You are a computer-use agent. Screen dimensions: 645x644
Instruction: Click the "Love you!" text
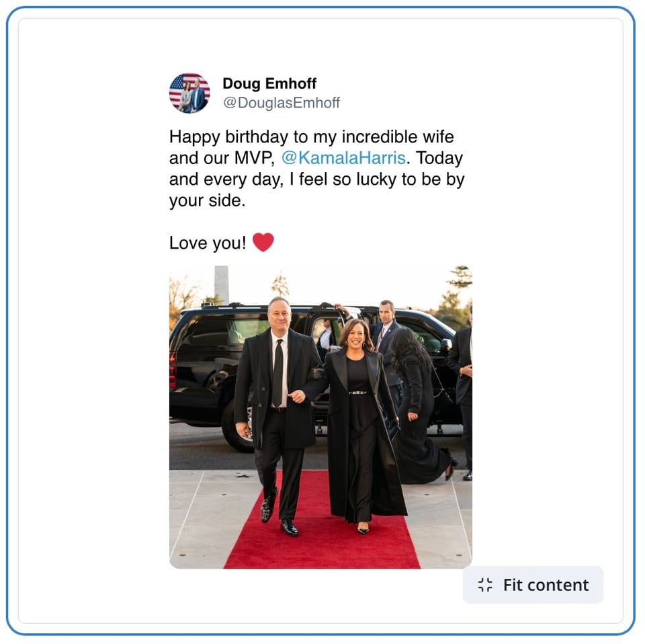[x=208, y=243]
